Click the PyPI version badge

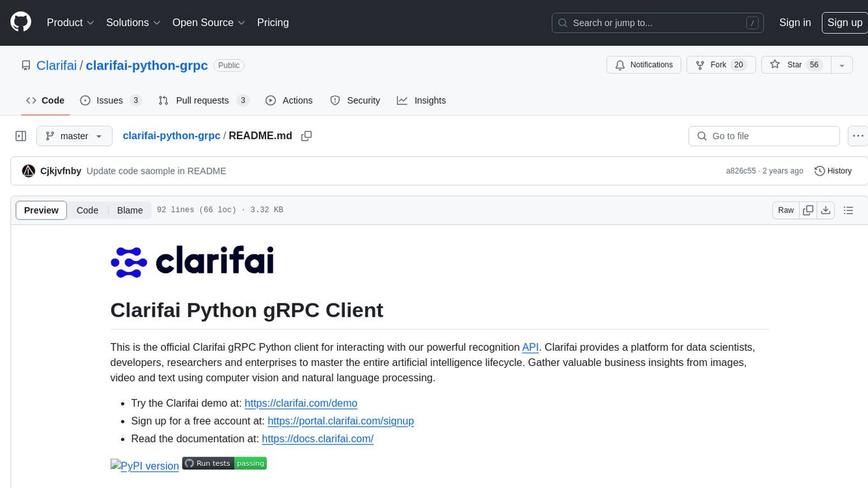click(x=145, y=466)
